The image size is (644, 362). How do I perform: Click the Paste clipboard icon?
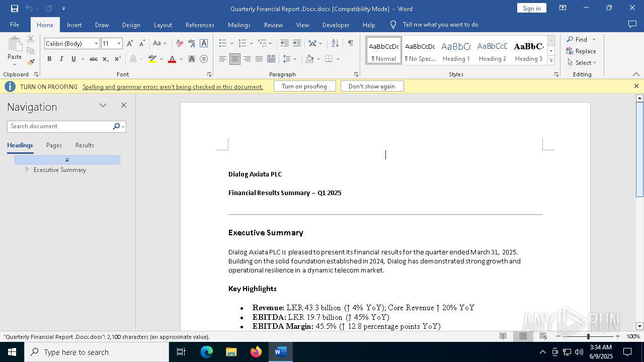click(15, 44)
